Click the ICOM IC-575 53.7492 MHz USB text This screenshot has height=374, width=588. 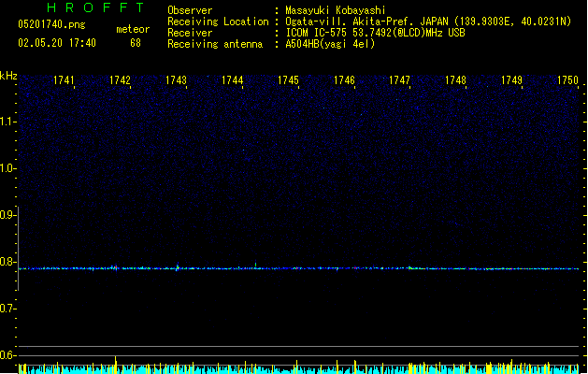(x=376, y=33)
